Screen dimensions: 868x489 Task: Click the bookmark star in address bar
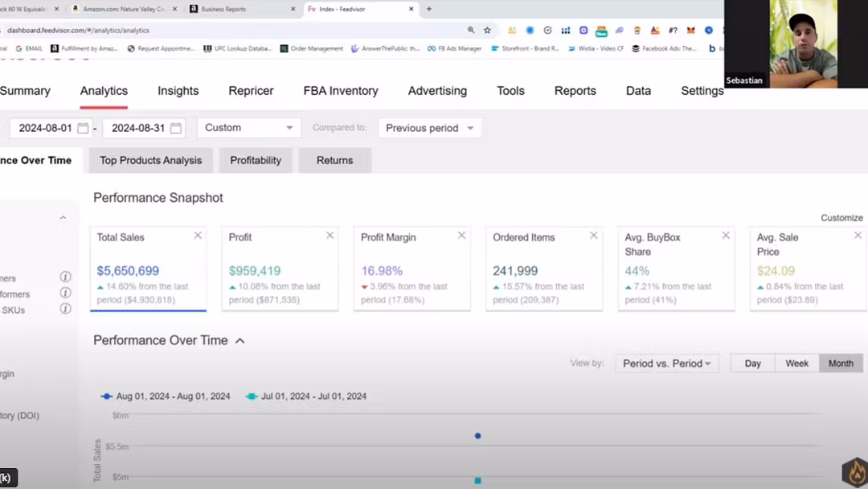coord(487,30)
